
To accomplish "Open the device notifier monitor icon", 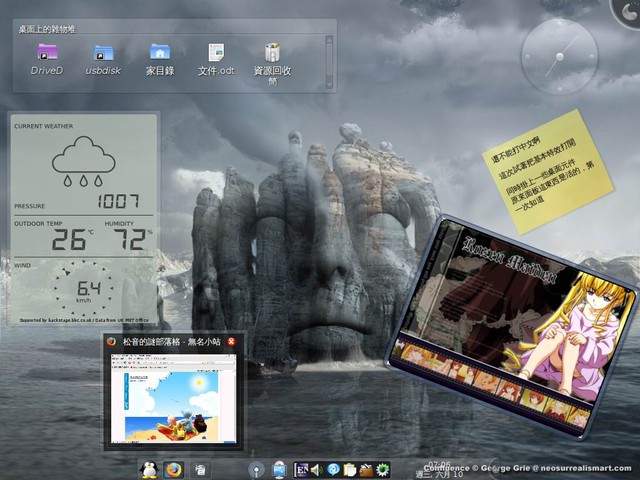I will coord(280,470).
